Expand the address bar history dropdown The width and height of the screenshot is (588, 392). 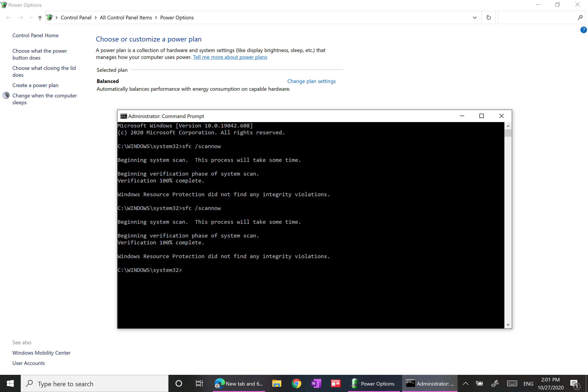click(x=475, y=17)
